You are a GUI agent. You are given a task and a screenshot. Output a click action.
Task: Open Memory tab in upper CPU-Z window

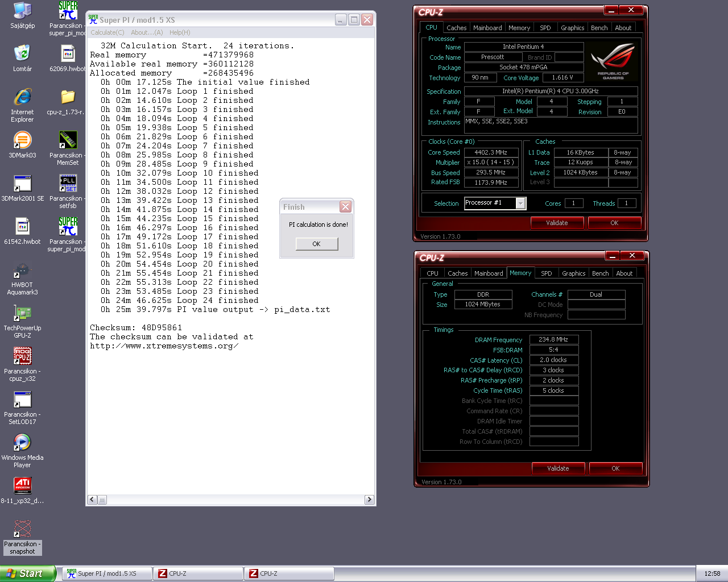(519, 28)
